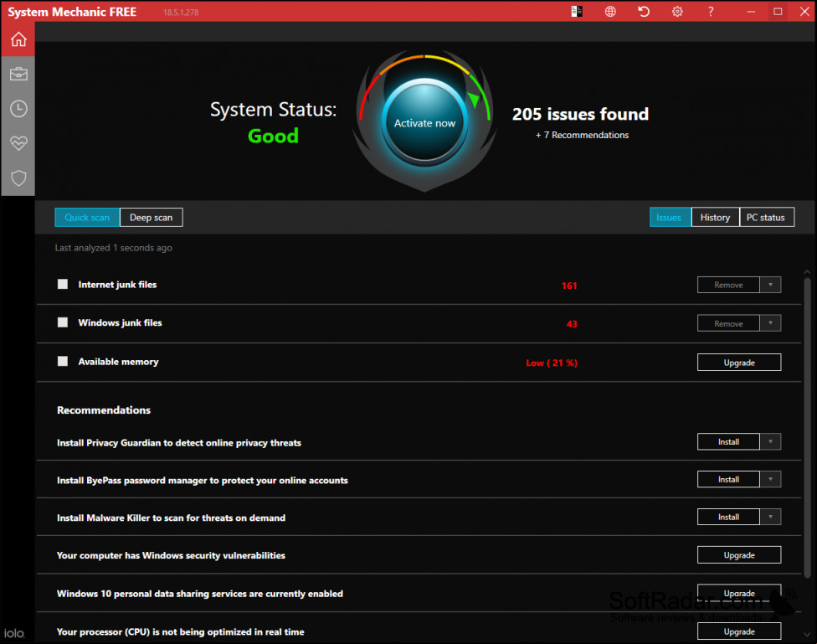Click the 'Available memory' label
This screenshot has height=644, width=817.
click(x=118, y=362)
